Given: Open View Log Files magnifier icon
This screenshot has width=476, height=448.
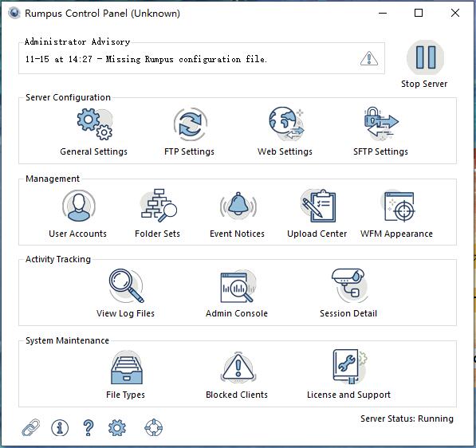Looking at the screenshot, I should click(x=126, y=285).
